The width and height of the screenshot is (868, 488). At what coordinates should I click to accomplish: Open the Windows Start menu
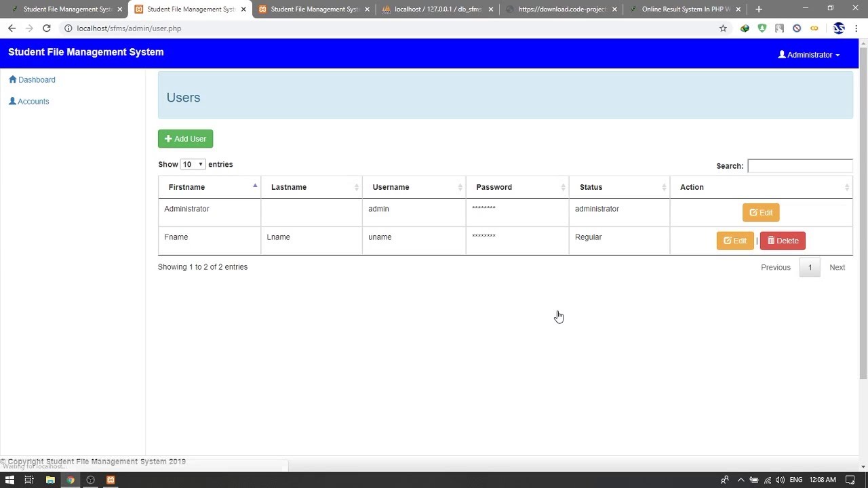(10, 480)
